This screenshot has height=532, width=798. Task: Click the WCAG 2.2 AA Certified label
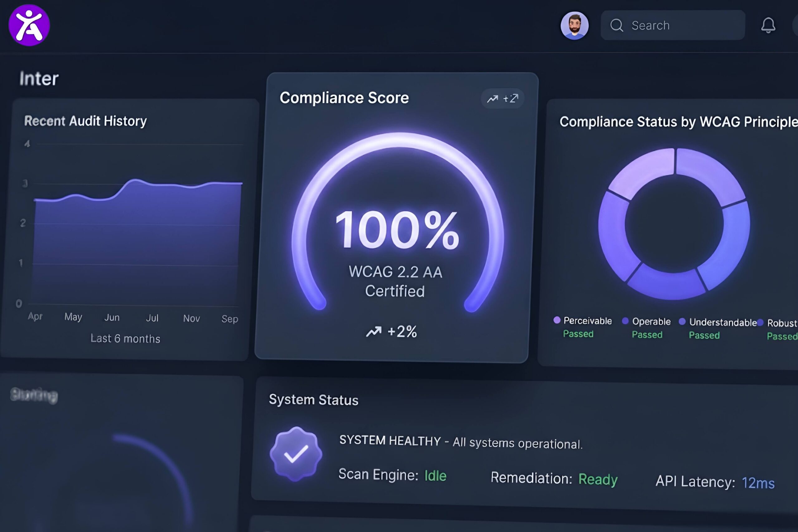click(396, 281)
